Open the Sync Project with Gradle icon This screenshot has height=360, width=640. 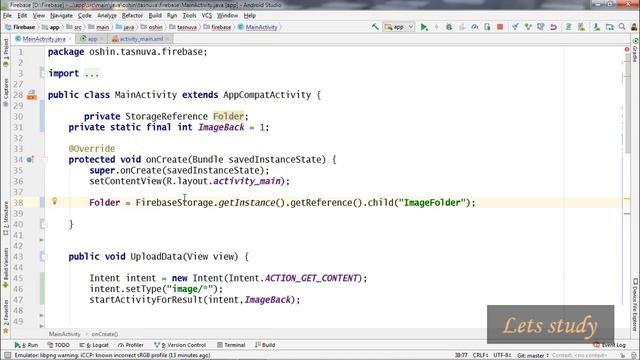click(569, 27)
